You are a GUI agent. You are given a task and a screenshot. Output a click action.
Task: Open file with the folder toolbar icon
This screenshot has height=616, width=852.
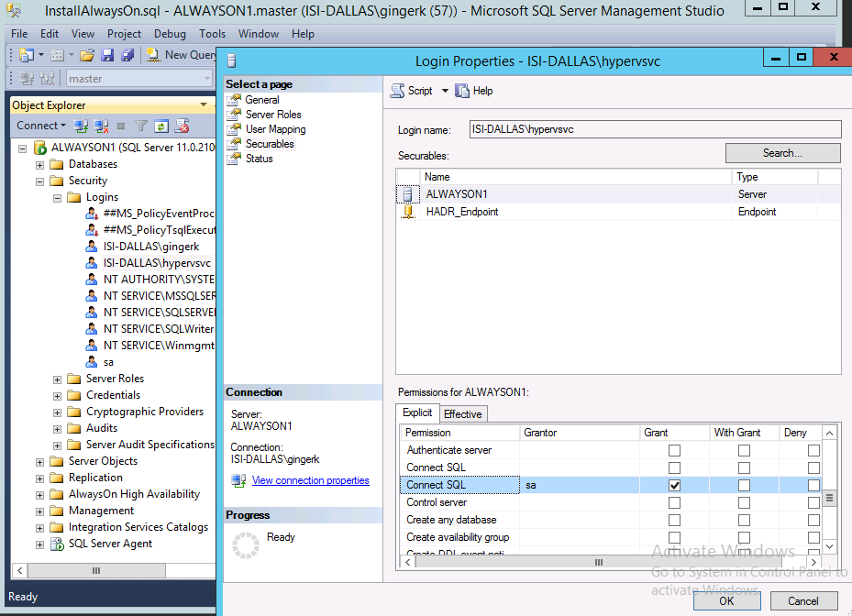(x=87, y=55)
